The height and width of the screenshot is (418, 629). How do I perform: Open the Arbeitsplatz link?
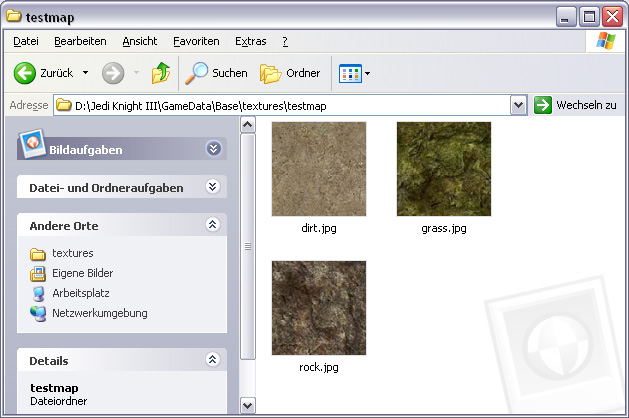point(81,293)
